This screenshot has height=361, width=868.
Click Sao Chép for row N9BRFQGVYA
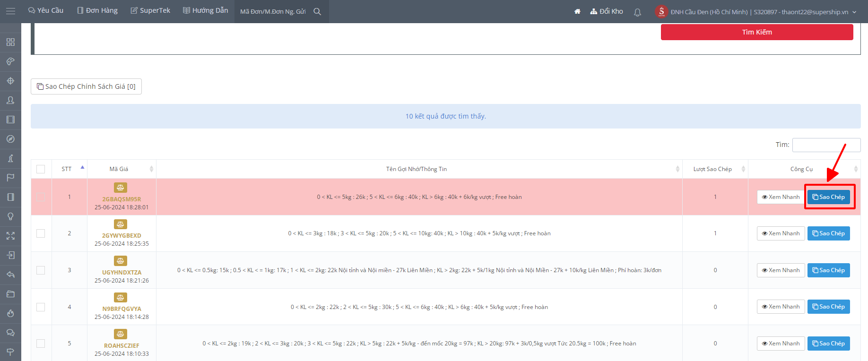tap(829, 307)
